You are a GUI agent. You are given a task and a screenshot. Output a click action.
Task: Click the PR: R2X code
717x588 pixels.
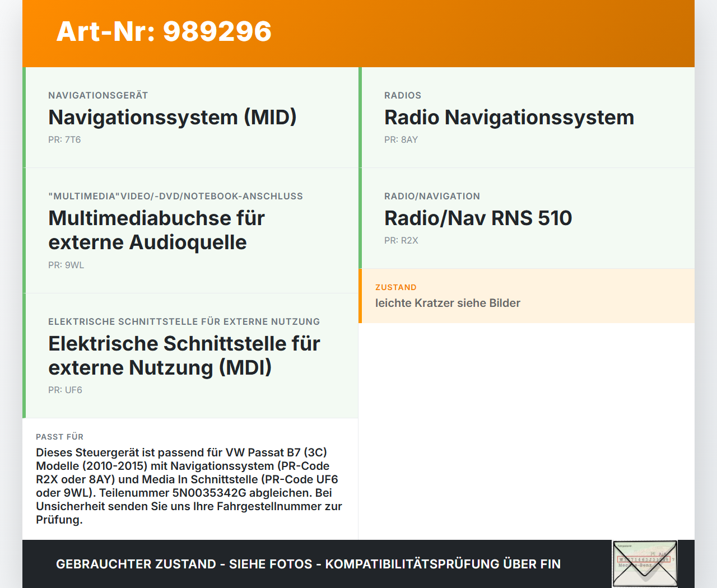tap(401, 241)
